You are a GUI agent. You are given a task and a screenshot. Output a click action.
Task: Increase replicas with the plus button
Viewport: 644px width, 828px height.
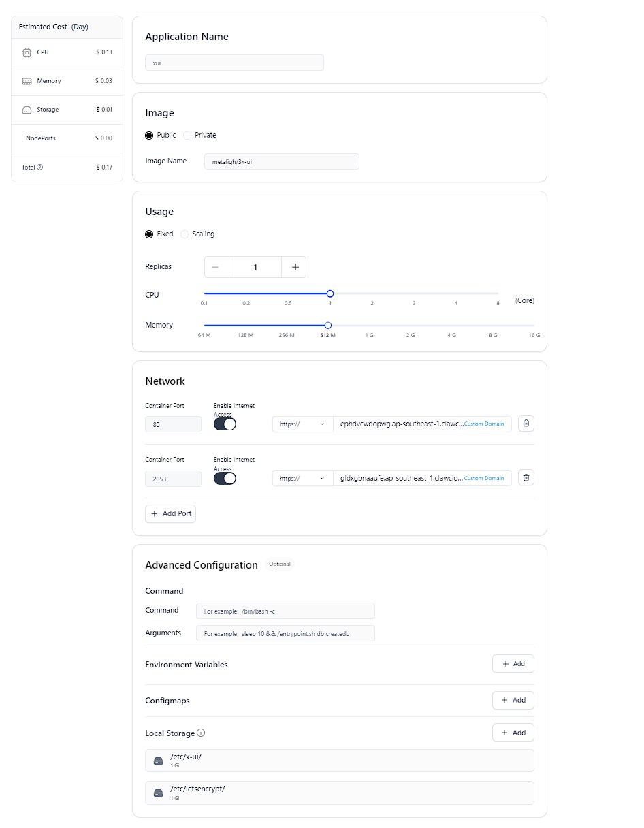pyautogui.click(x=295, y=267)
